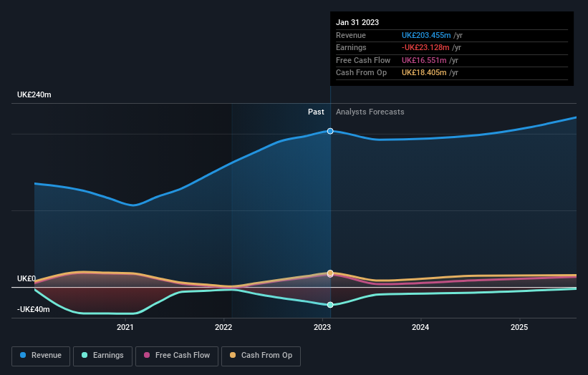Toggle the Revenue legend button
Screen dimensions: 588x375
41,356
